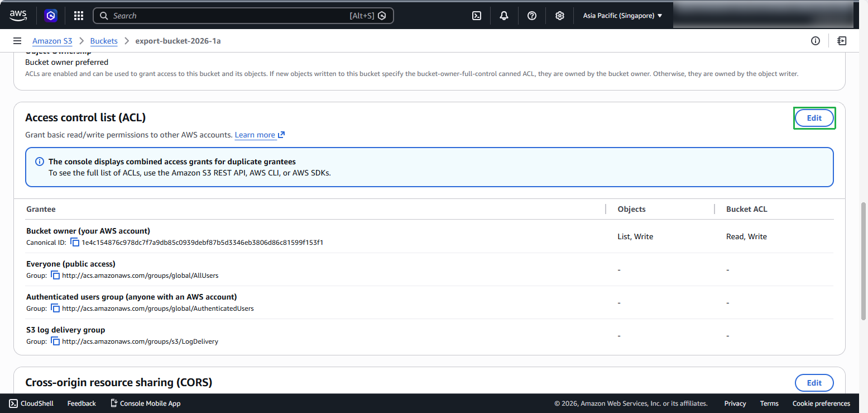
Task: Click into the console Search field
Action: (x=243, y=16)
